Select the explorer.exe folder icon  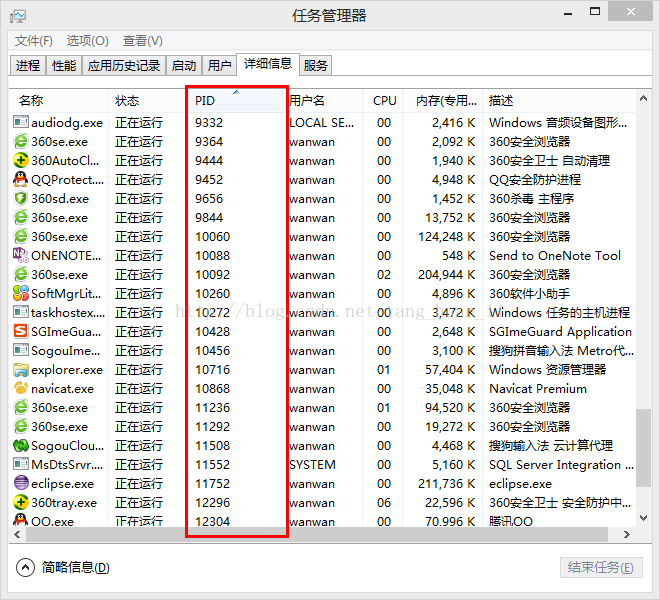[x=21, y=369]
